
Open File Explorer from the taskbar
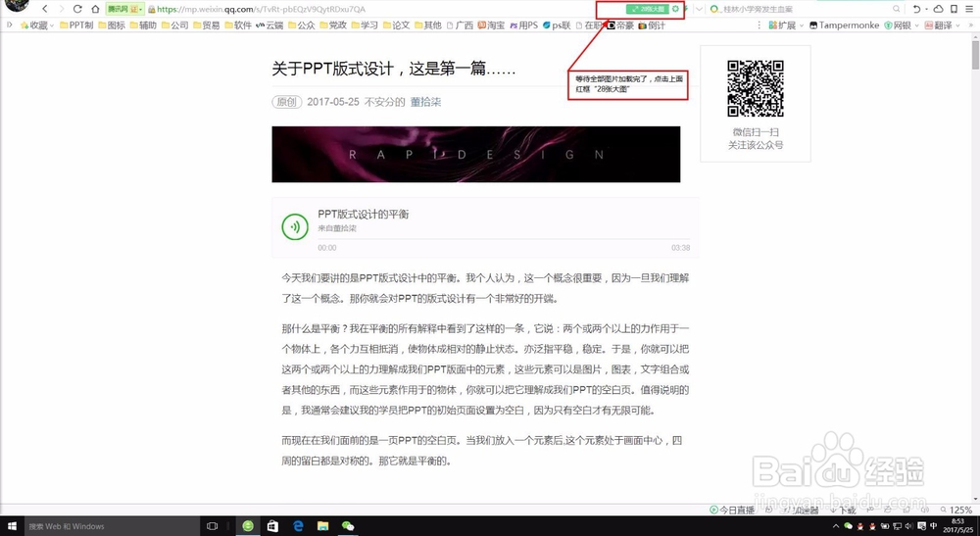(322, 526)
